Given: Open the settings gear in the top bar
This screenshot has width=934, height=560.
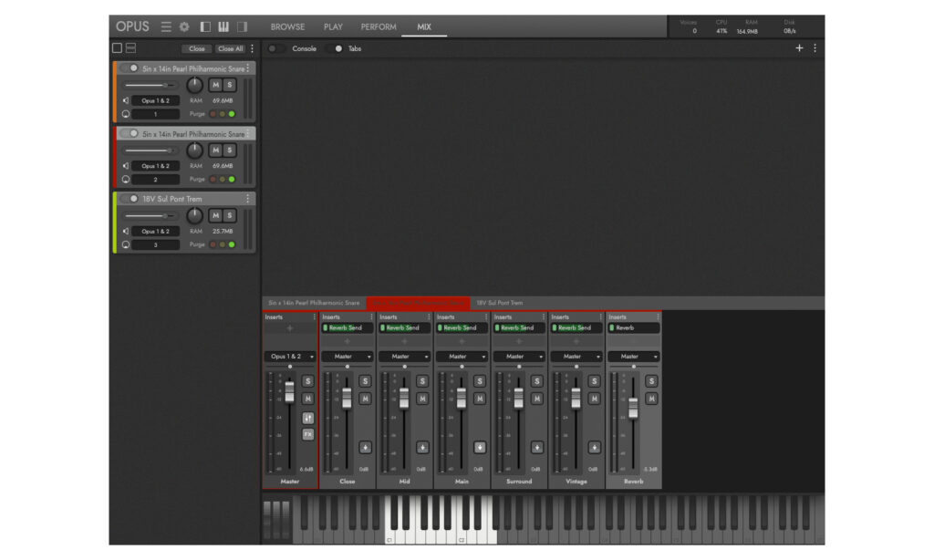Looking at the screenshot, I should (184, 26).
